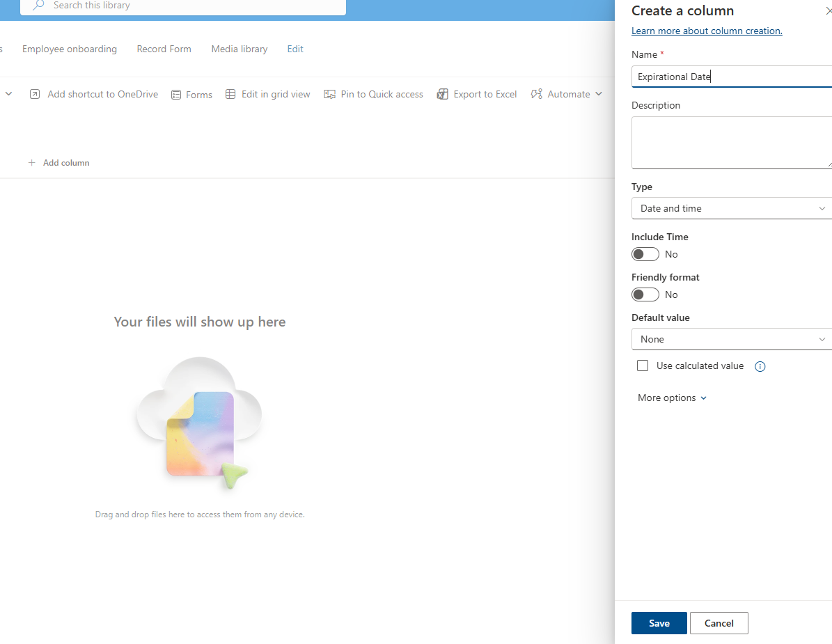
Task: Switch to the Media library tab
Action: [240, 49]
